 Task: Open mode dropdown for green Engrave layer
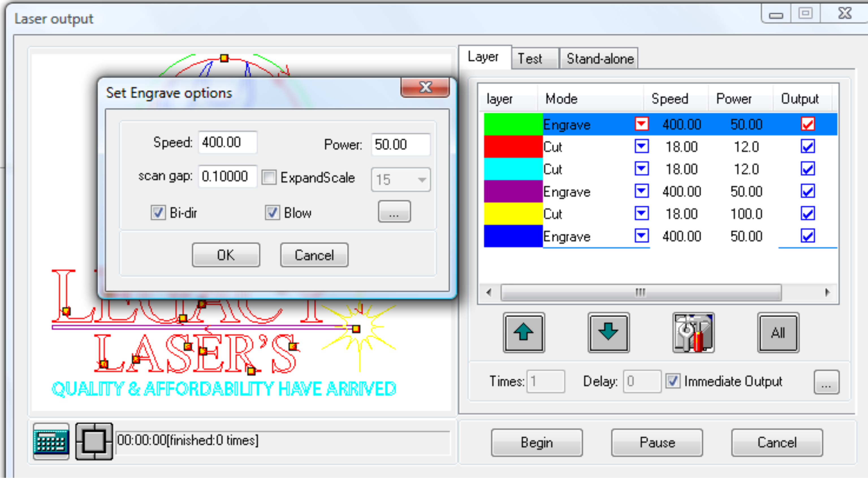pyautogui.click(x=642, y=124)
